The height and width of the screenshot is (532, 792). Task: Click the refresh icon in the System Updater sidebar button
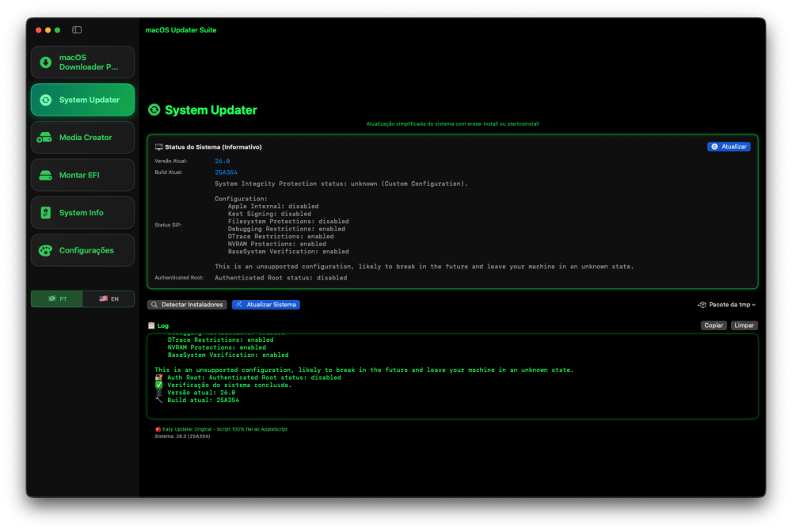45,100
